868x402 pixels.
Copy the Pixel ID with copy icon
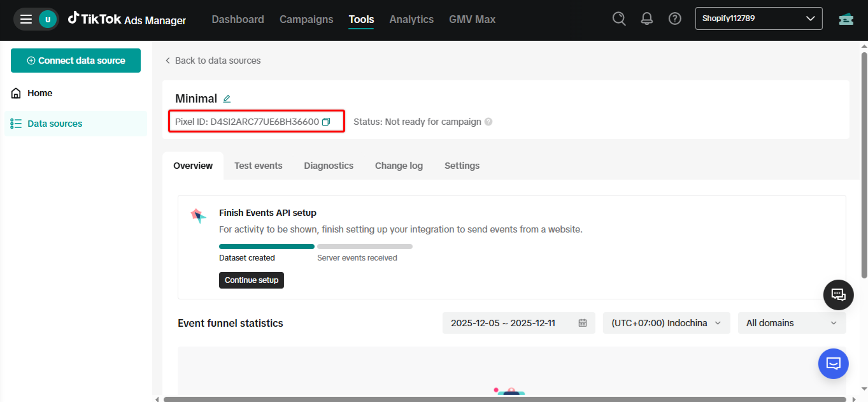tap(326, 122)
